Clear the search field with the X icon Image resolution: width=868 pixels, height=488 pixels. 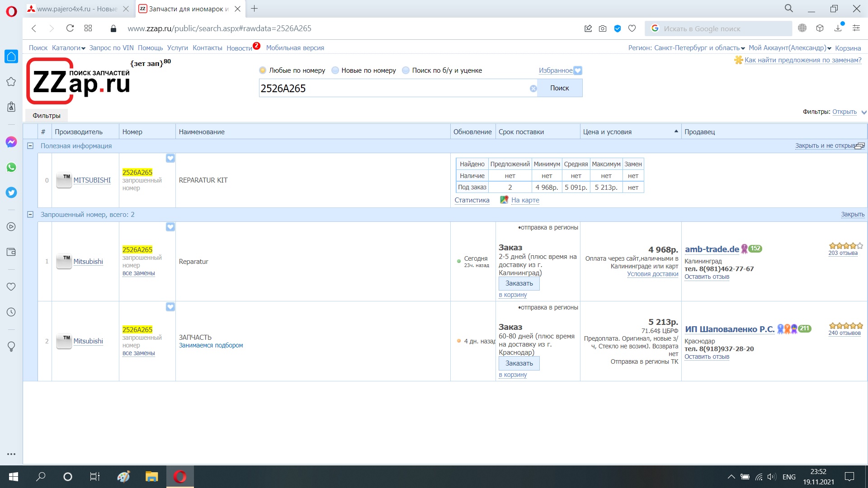533,89
